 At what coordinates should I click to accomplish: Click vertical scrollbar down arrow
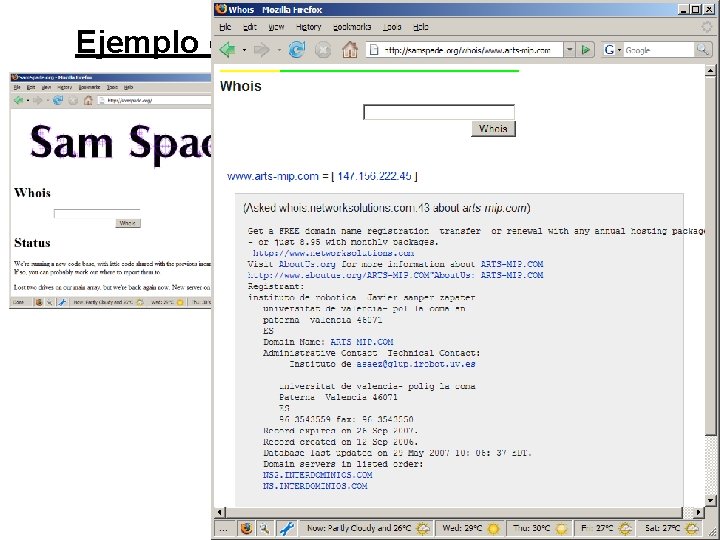click(710, 501)
